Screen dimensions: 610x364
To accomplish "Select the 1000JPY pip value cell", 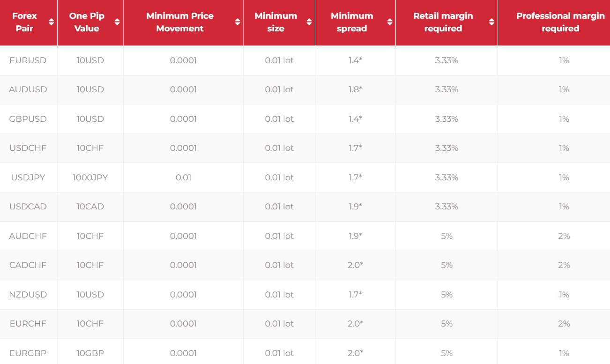I will [90, 178].
